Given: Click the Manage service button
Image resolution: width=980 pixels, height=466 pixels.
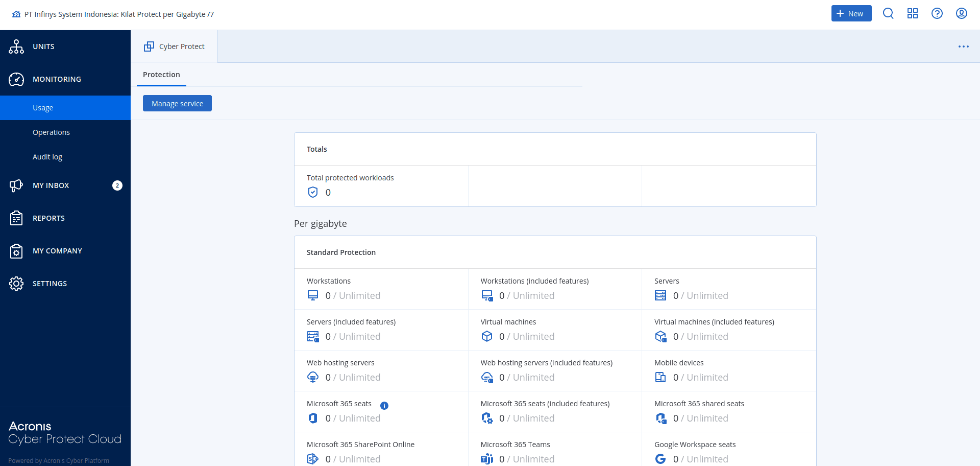Looking at the screenshot, I should click(177, 103).
